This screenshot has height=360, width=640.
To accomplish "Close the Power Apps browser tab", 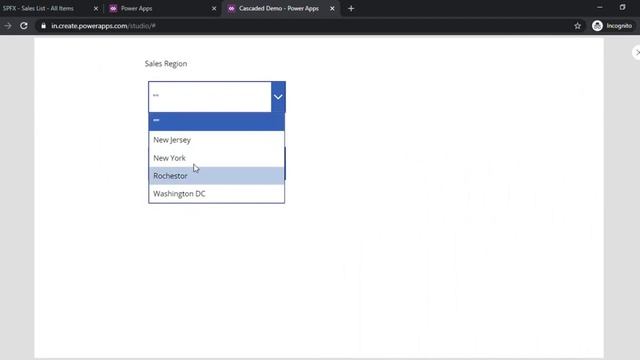I will (214, 9).
